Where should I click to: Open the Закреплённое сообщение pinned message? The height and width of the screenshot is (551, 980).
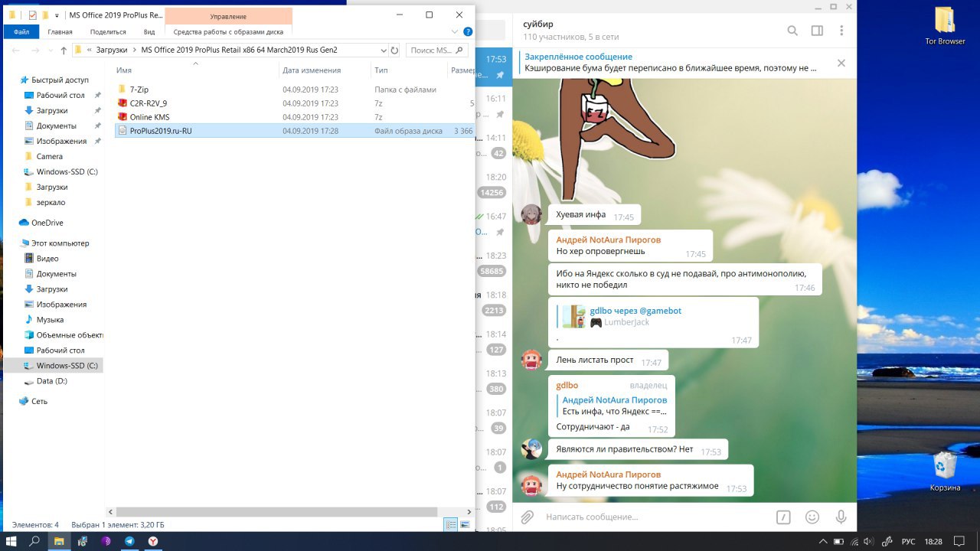(x=670, y=63)
